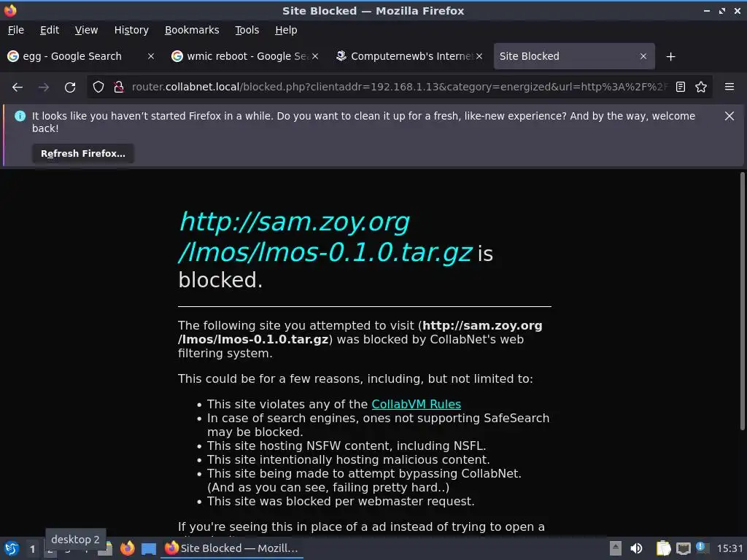Reload the current page

click(70, 87)
